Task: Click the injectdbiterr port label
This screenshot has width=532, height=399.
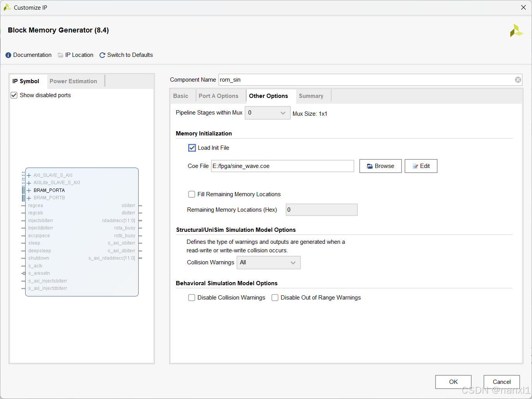Action: pyautogui.click(x=41, y=228)
